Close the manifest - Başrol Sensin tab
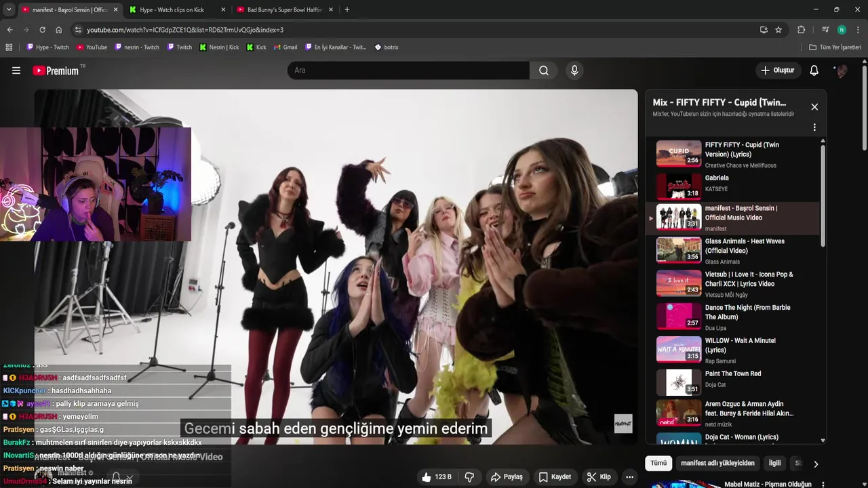This screenshot has width=868, height=488. [115, 9]
